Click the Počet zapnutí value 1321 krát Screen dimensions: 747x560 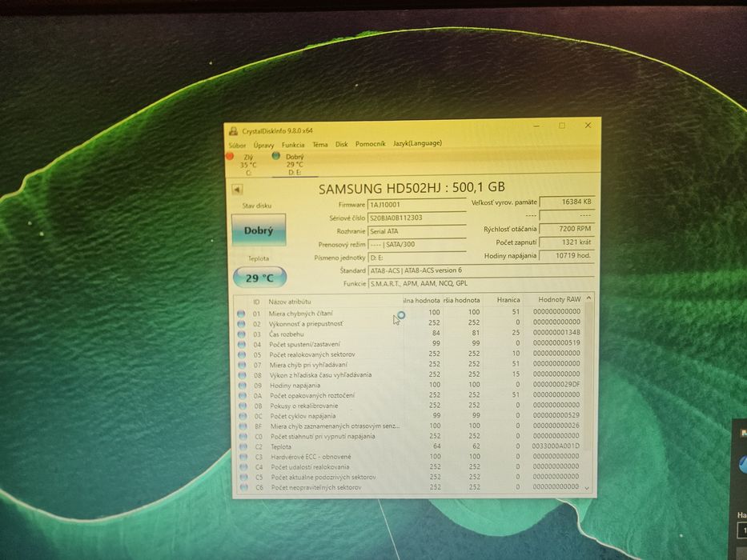pos(567,242)
